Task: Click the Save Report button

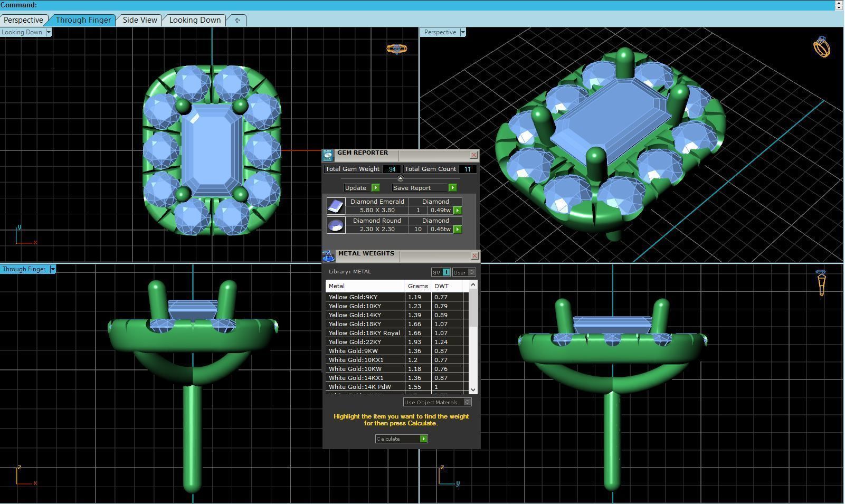Action: pyautogui.click(x=424, y=188)
